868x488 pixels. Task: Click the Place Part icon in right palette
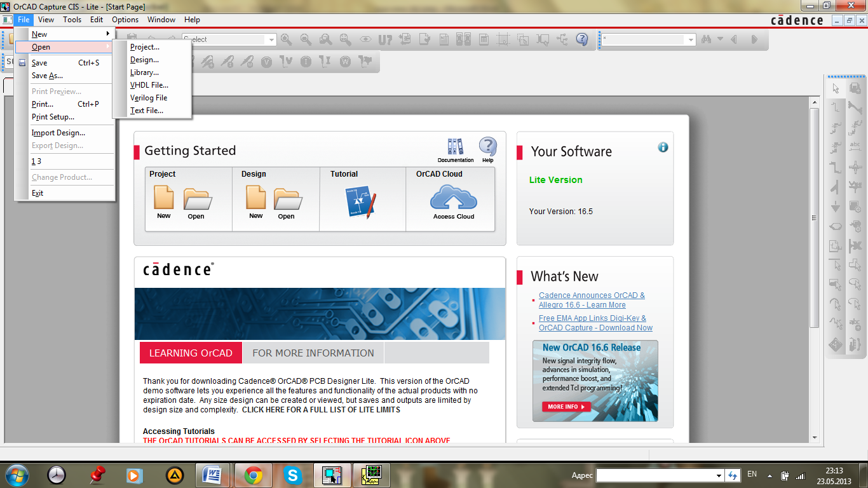pos(855,88)
